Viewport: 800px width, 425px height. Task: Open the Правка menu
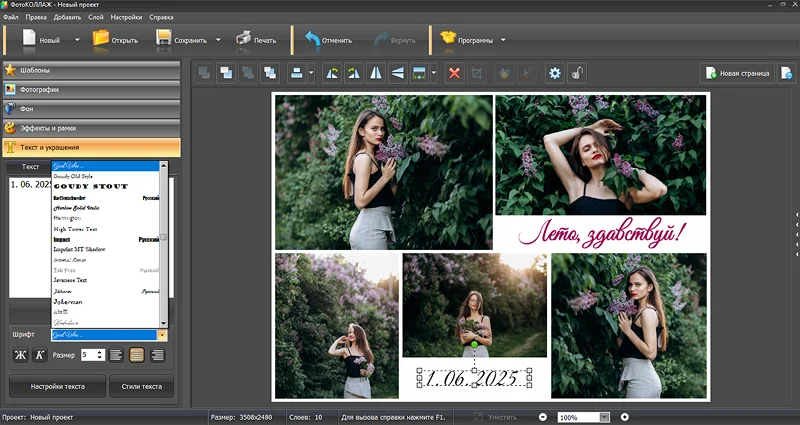[36, 17]
